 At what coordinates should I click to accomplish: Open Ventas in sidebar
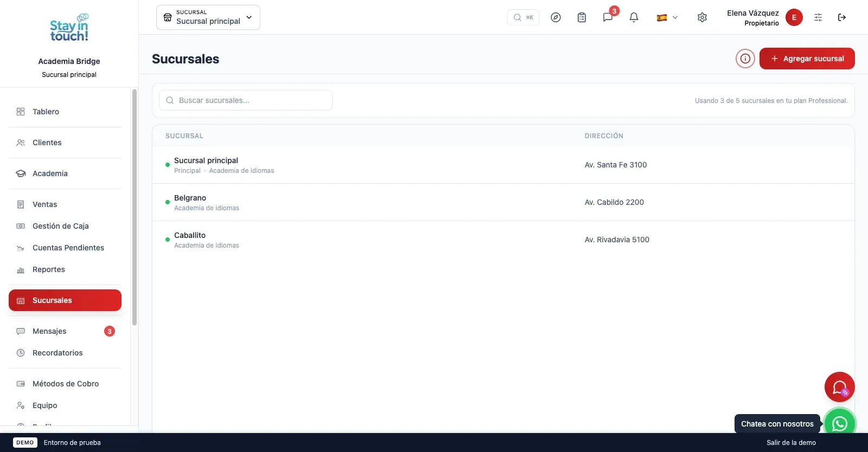point(65,204)
